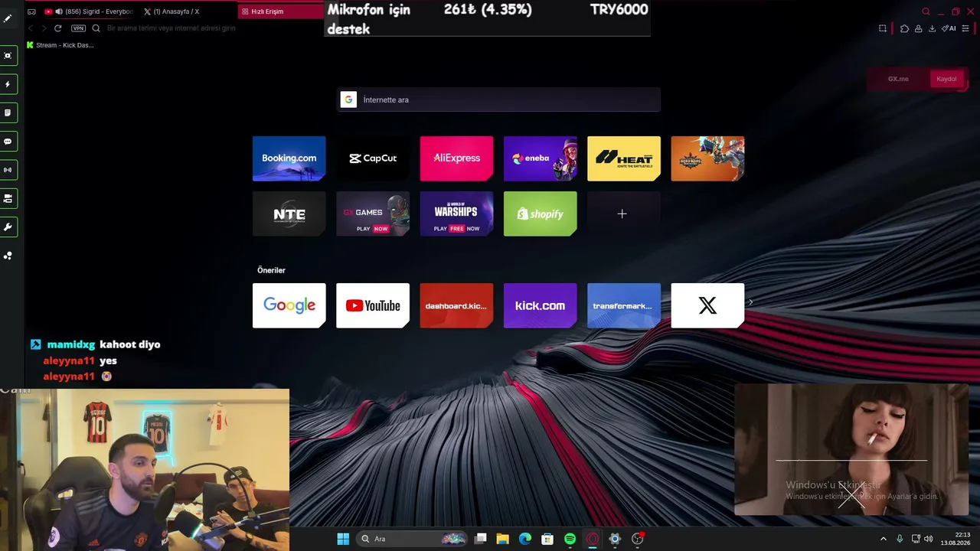Screen dimensions: 980x551
Task: Open the lightning bolt sidebar panel
Action: (x=8, y=84)
